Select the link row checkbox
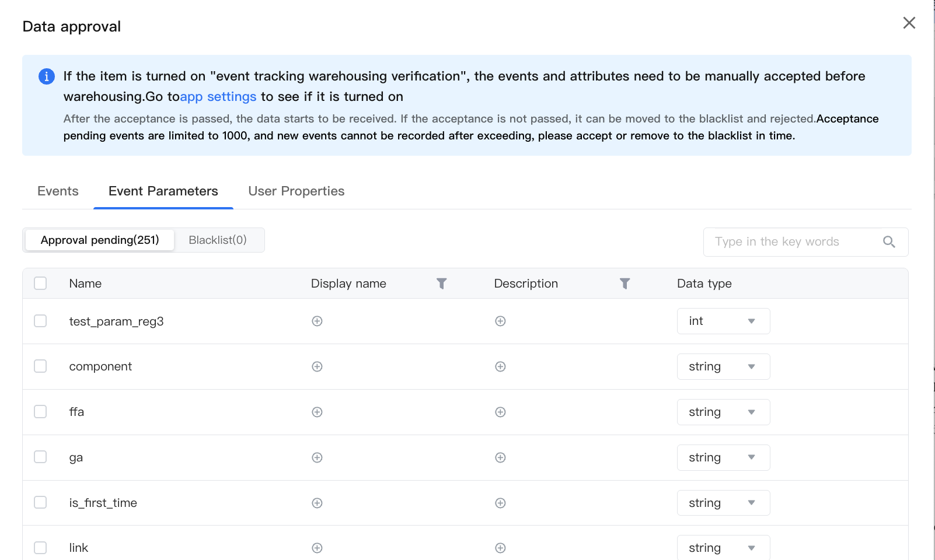Screen dimensions: 935x560 point(40,548)
